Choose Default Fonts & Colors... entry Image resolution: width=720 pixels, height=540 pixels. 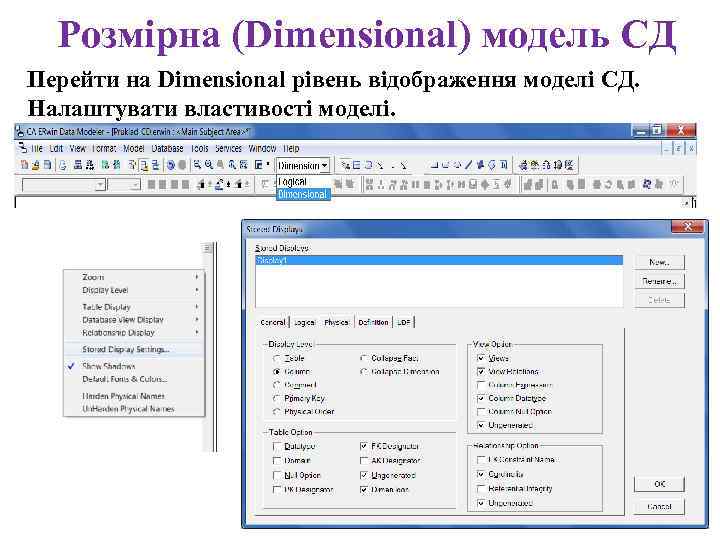[134, 379]
